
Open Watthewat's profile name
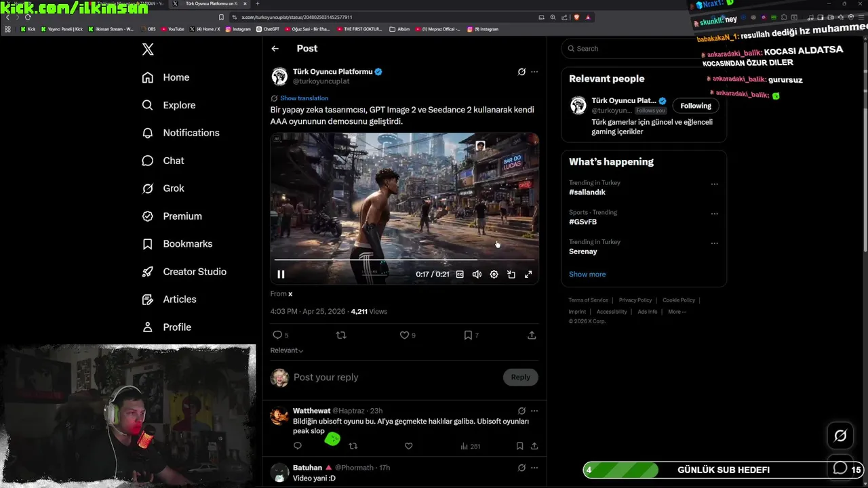(x=311, y=411)
